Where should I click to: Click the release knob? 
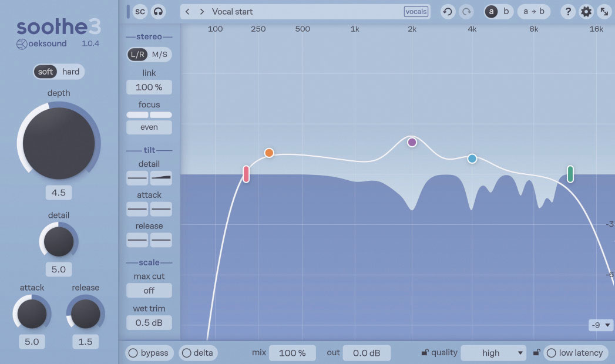pyautogui.click(x=85, y=314)
